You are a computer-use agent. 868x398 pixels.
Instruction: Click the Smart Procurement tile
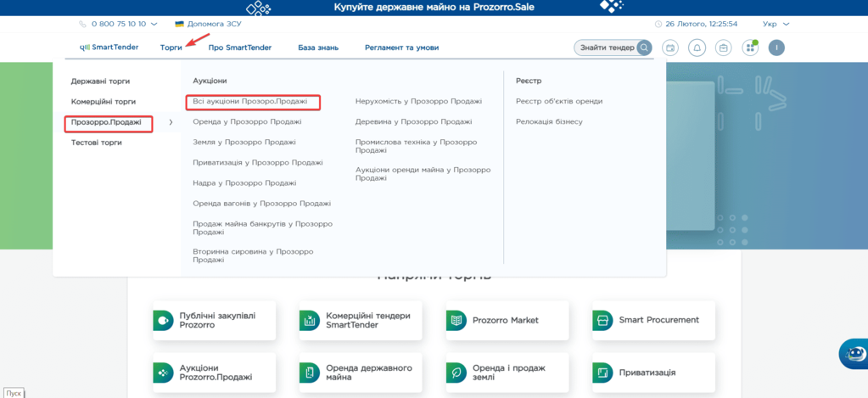653,320
